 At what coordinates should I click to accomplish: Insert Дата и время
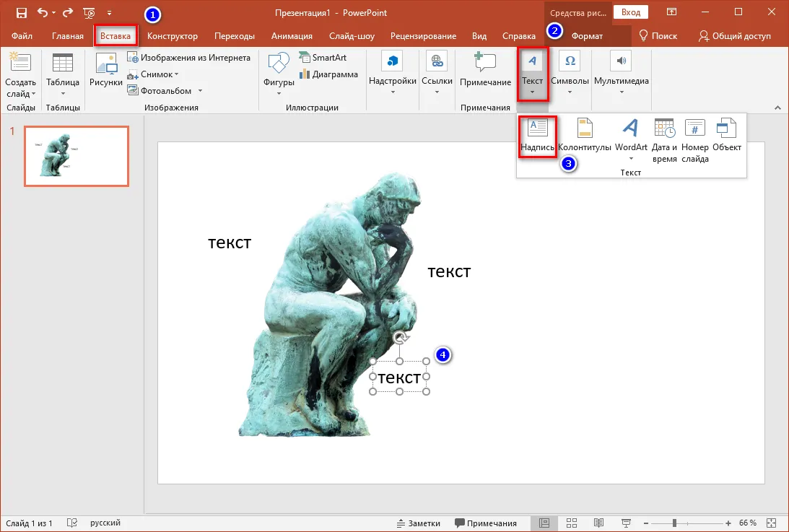click(x=664, y=141)
